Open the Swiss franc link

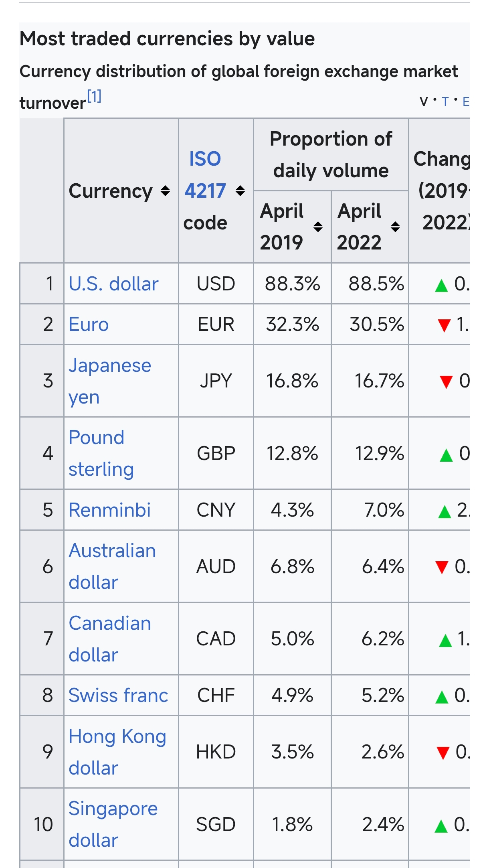pos(118,696)
